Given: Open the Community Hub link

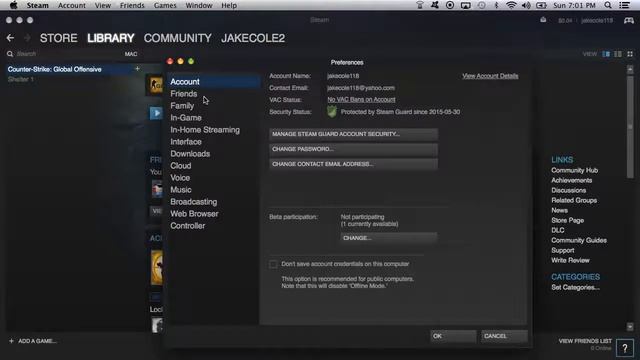Looking at the screenshot, I should [x=574, y=170].
